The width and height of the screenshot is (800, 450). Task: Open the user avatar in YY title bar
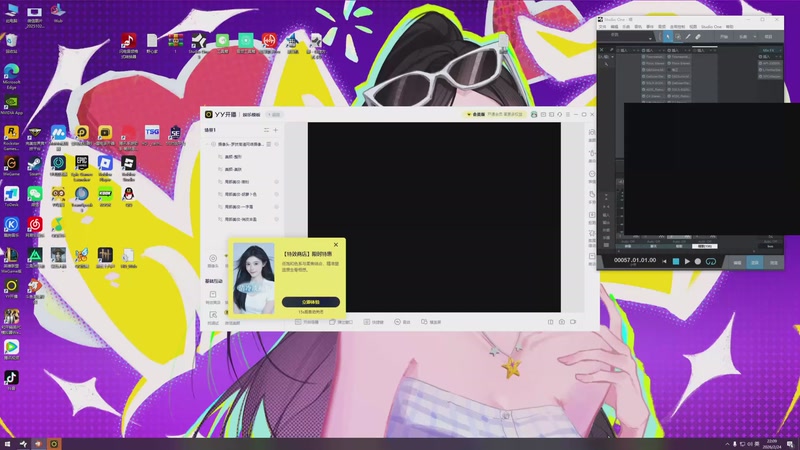534,114
